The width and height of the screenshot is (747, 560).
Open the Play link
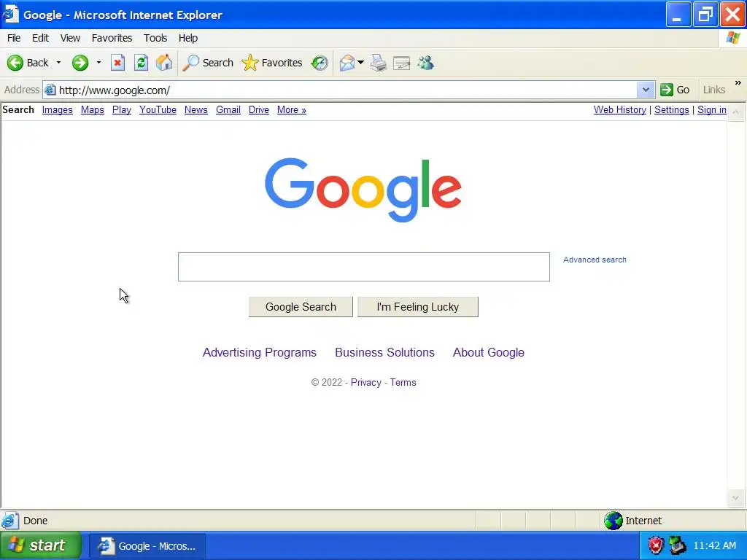coord(122,110)
